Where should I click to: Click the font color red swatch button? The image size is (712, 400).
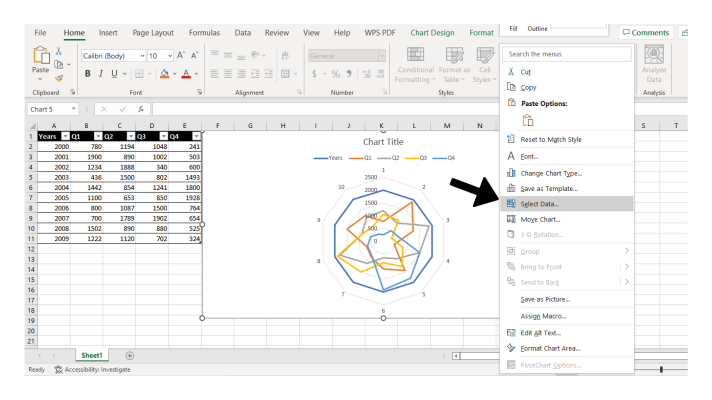coord(185,73)
